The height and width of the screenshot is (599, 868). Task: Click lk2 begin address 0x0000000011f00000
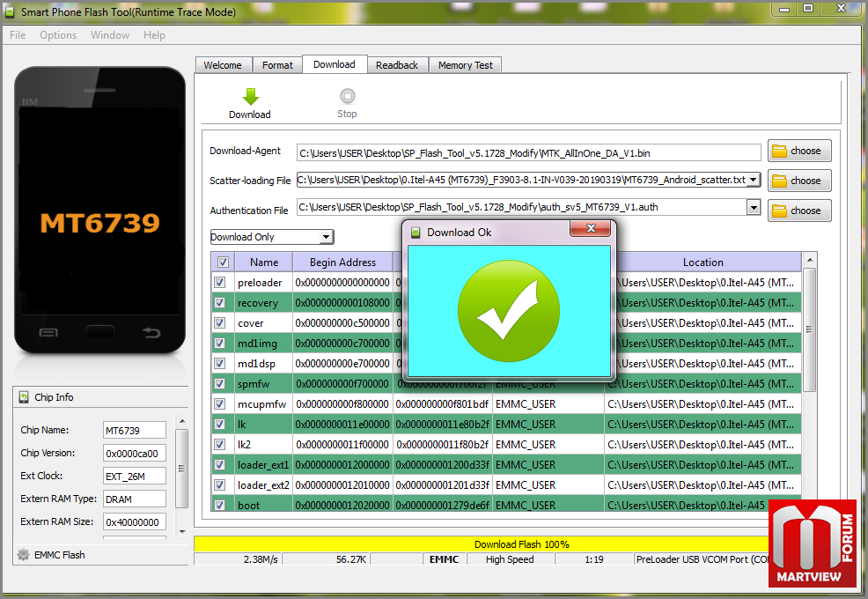tap(342, 444)
